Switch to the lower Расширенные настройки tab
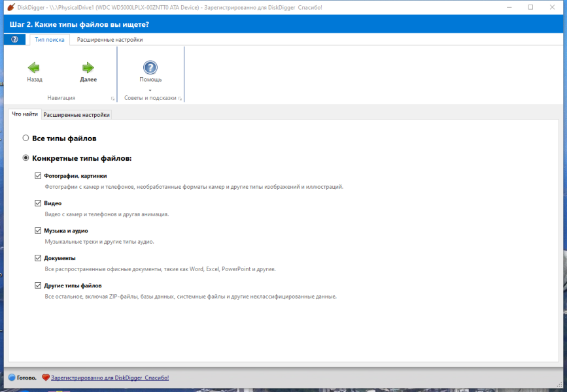The height and width of the screenshot is (392, 567). 77,115
